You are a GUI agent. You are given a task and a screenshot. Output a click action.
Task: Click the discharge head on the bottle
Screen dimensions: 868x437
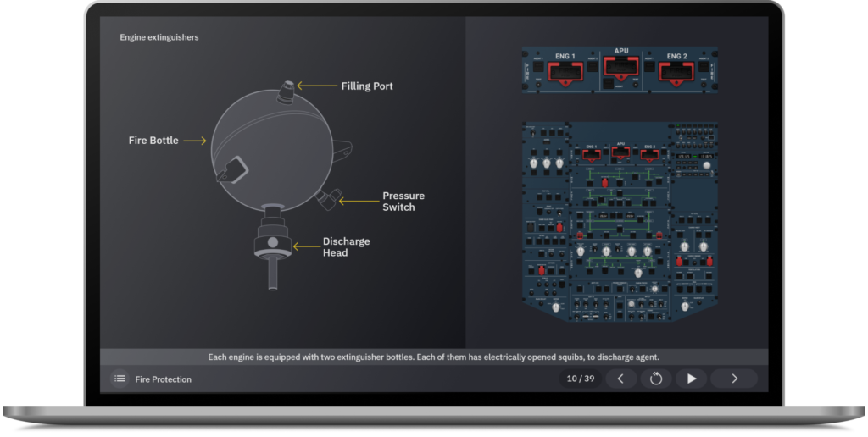coord(272,246)
